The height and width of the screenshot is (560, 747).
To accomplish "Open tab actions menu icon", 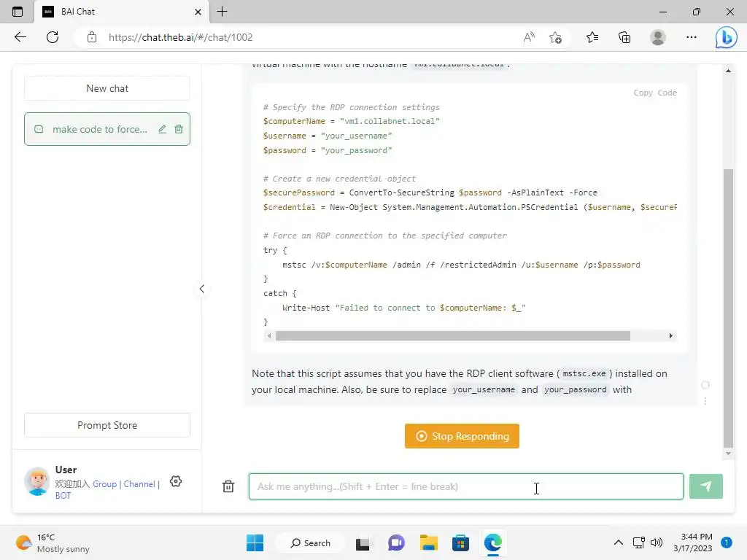I will [x=18, y=12].
